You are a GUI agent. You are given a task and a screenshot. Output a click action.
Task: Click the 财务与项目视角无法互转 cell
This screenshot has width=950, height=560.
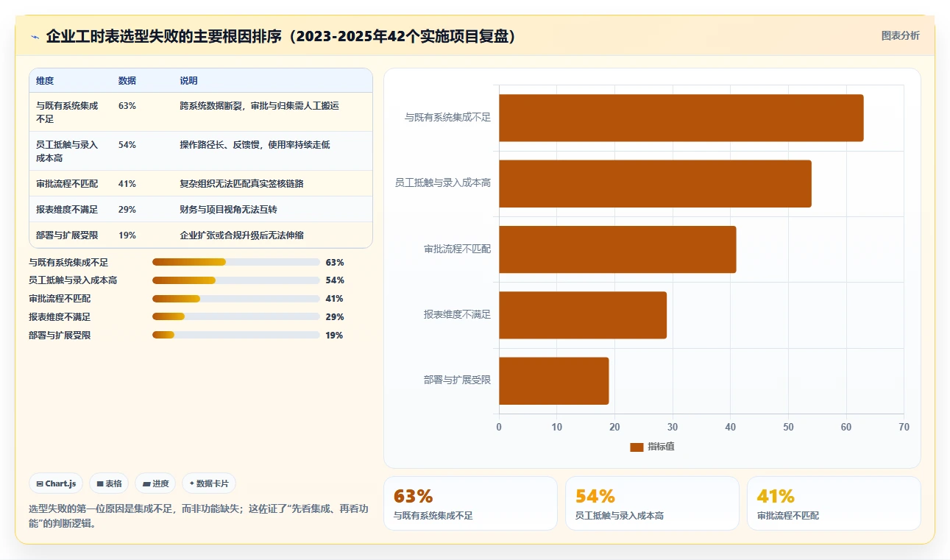229,210
